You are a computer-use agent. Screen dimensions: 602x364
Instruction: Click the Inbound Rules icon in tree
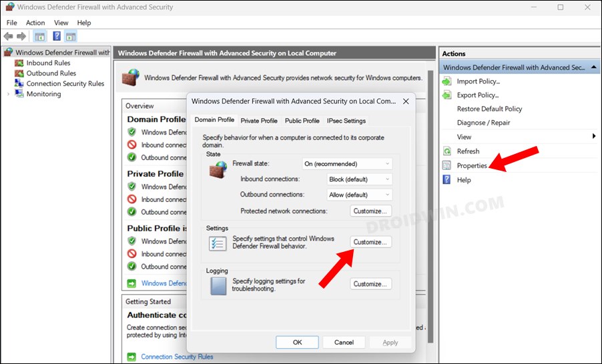pos(19,63)
